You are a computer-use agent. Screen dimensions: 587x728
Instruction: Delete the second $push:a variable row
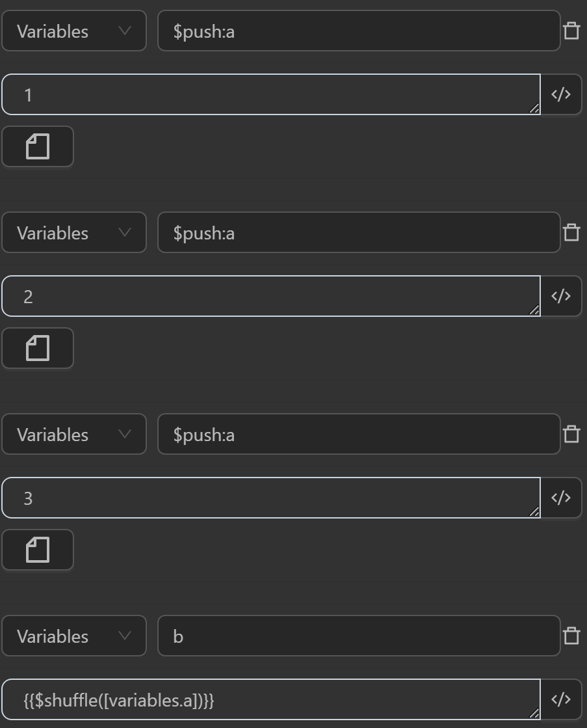[x=571, y=232]
